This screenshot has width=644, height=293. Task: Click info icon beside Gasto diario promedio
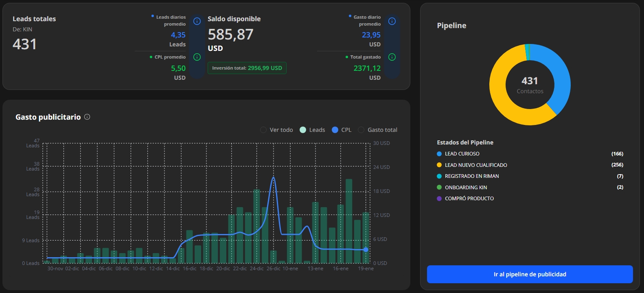392,21
